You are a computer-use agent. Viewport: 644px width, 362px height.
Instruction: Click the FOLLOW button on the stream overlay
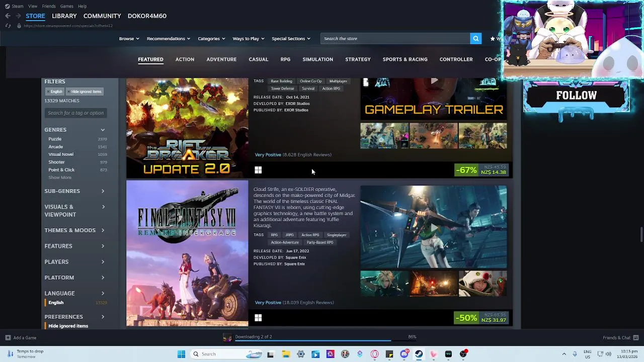(x=576, y=96)
